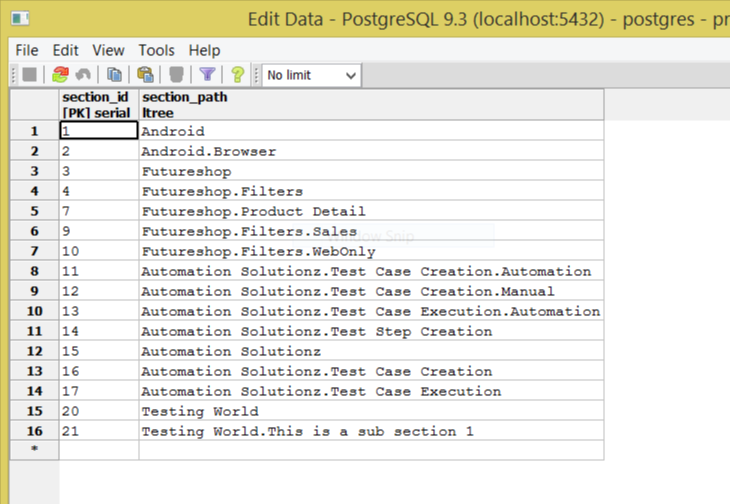Click section_id cell with value 21
Viewport: 730px width, 504px height.
coord(99,431)
